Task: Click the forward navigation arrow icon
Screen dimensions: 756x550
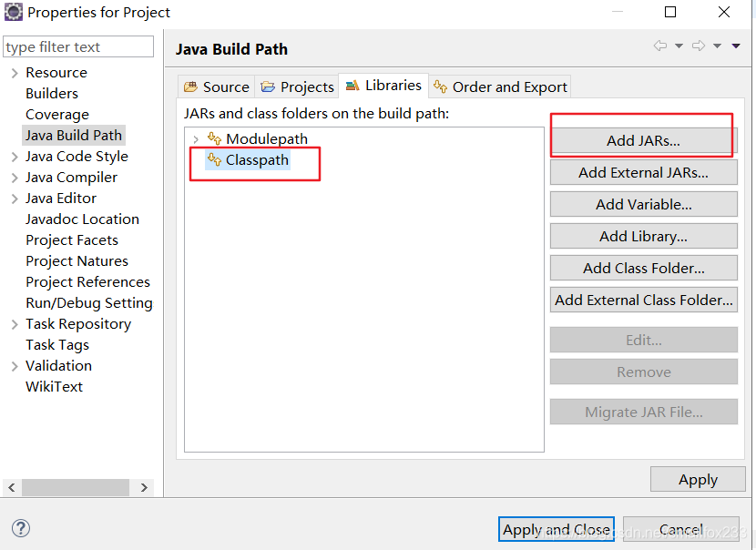Action: [698, 46]
